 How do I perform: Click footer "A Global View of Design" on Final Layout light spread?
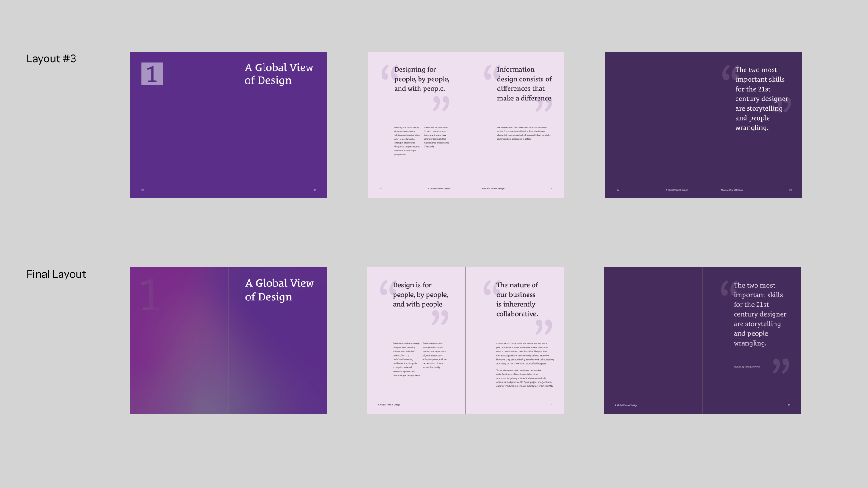coord(389,405)
